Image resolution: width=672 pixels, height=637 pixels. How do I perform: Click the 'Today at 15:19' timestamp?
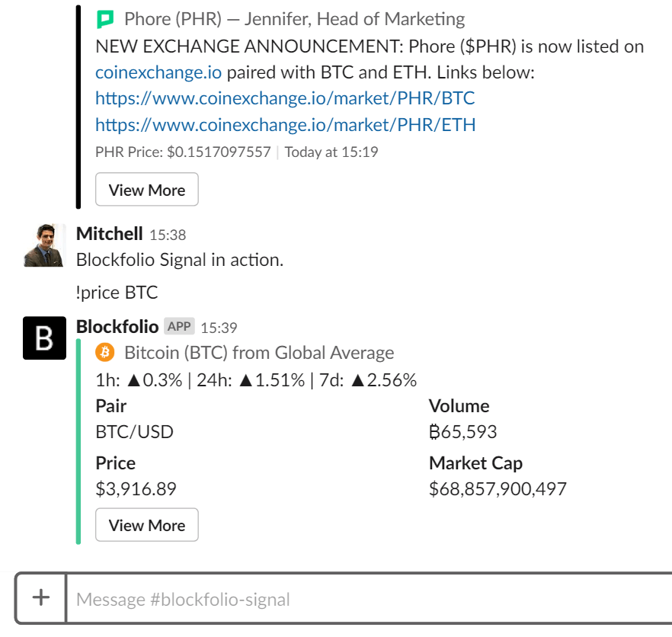pyautogui.click(x=331, y=152)
